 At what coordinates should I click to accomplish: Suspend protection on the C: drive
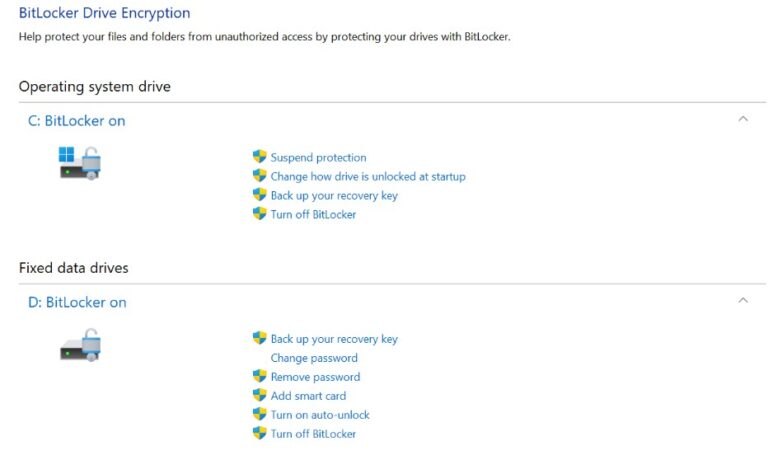click(x=318, y=158)
